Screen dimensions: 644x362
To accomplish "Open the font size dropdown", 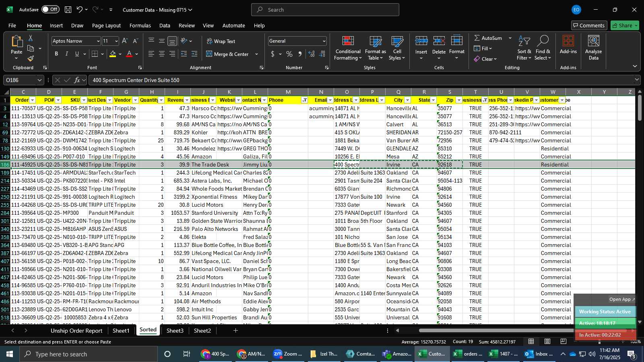I will pos(116,41).
